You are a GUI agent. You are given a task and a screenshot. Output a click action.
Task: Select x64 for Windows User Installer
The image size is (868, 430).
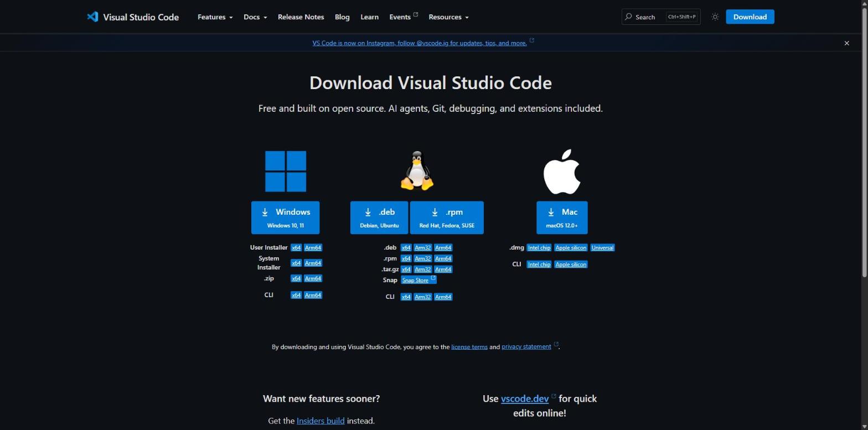click(296, 248)
